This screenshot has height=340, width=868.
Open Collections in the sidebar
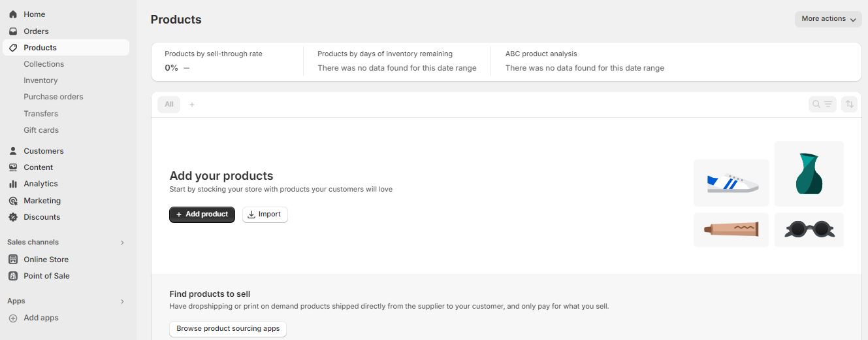(x=44, y=64)
